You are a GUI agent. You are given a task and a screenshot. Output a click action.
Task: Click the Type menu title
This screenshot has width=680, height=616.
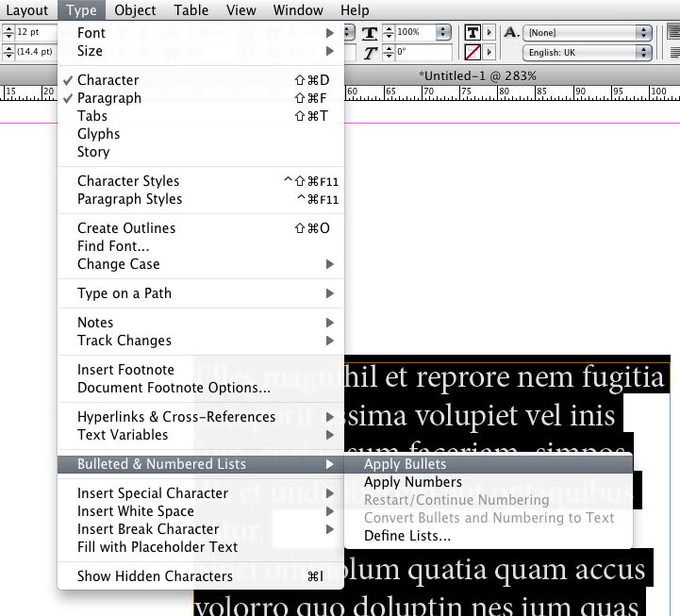tap(81, 10)
